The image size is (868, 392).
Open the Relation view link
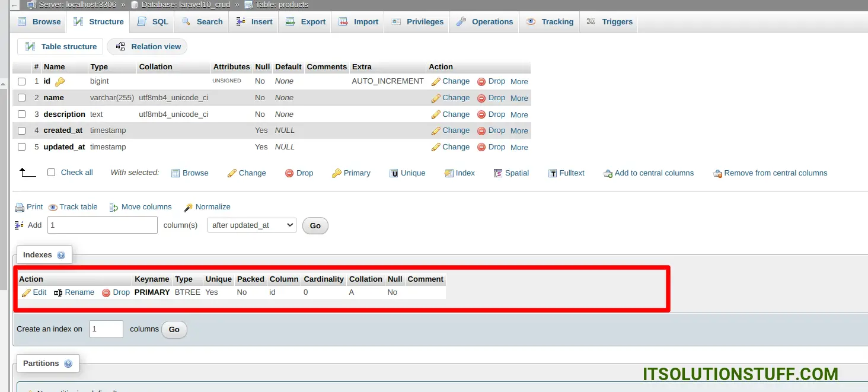148,47
